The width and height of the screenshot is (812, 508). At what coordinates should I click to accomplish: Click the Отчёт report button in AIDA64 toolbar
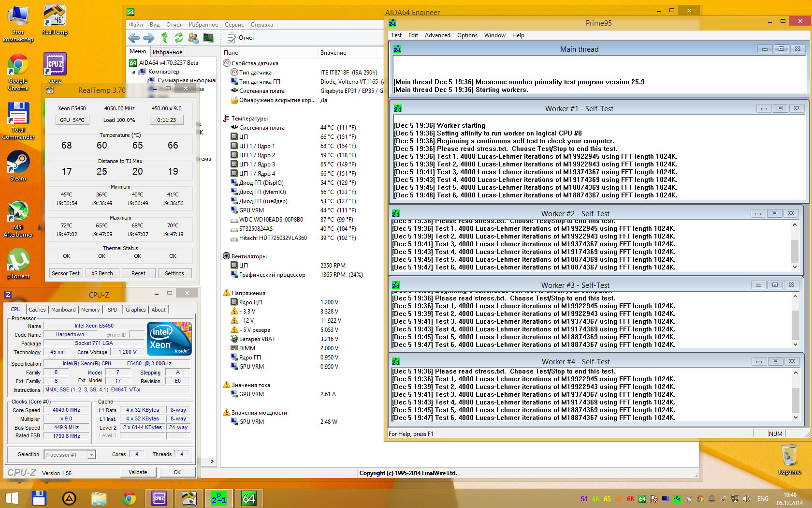[x=241, y=38]
